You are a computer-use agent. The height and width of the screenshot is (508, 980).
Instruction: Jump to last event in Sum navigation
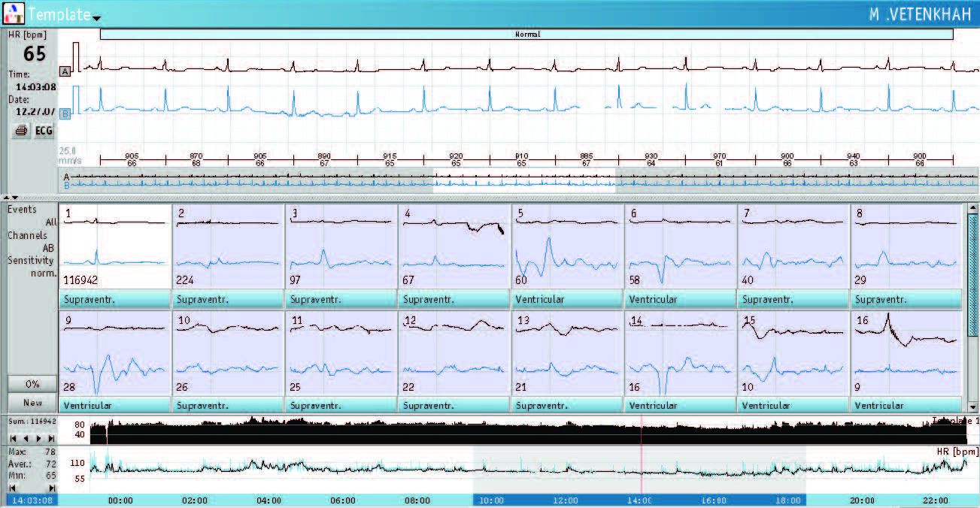click(51, 437)
